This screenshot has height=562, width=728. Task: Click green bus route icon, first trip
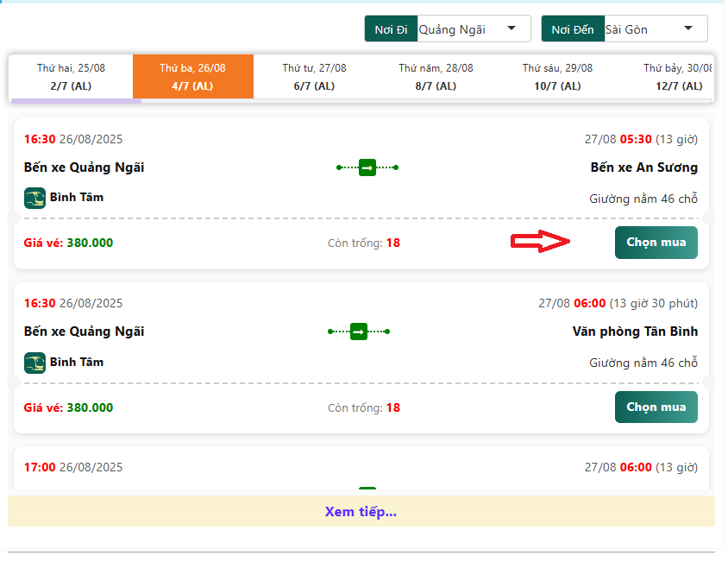367,167
